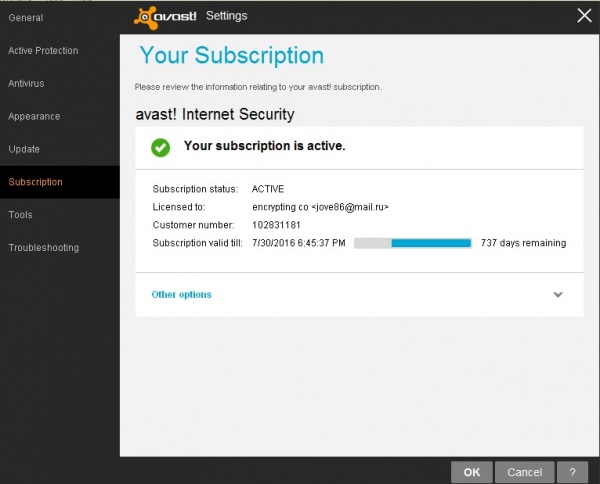The width and height of the screenshot is (600, 484).
Task: Select the Antivirus settings section
Action: (27, 84)
